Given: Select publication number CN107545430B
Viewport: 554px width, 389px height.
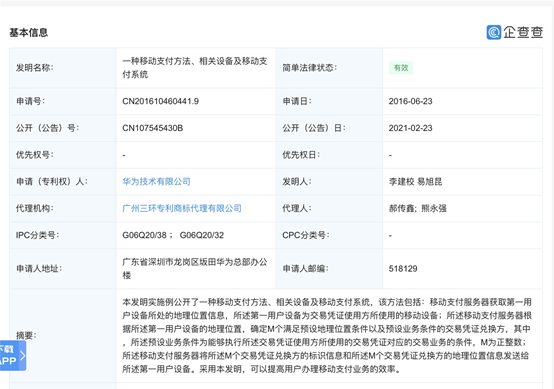Looking at the screenshot, I should (x=153, y=128).
